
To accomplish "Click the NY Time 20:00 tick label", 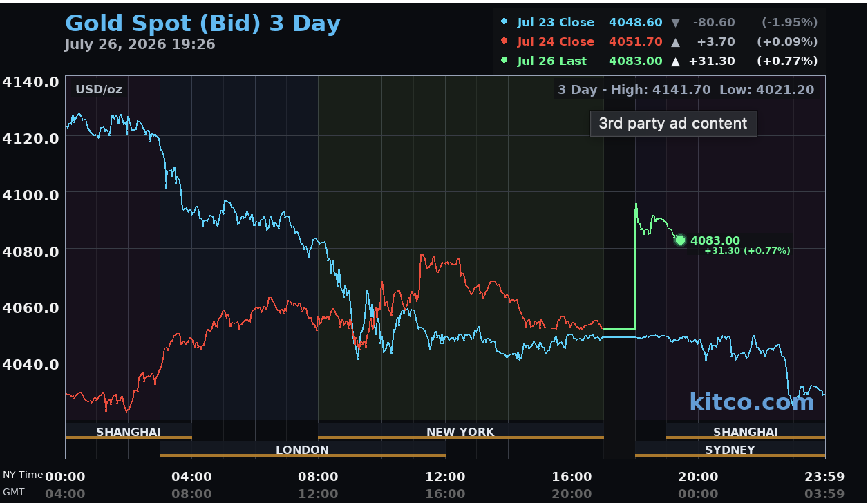I will pyautogui.click(x=698, y=476).
